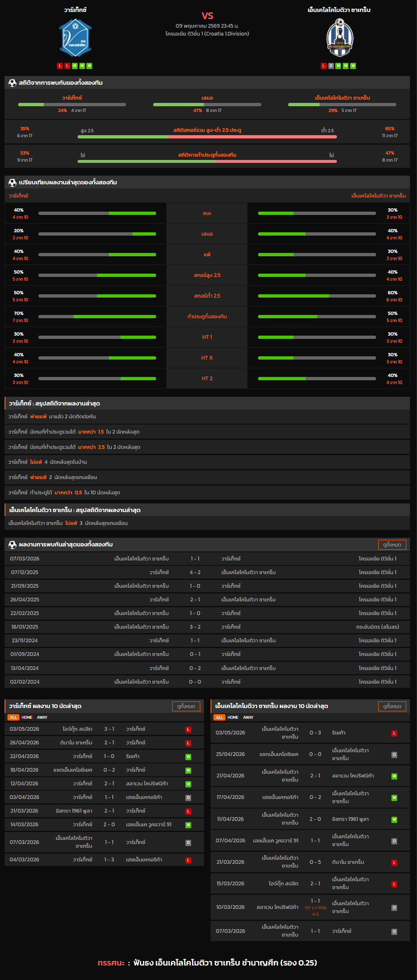Click the 13/04/2024 head-to-head score 0 - 2
Image resolution: width=417 pixels, height=980 pixels.
(x=195, y=668)
